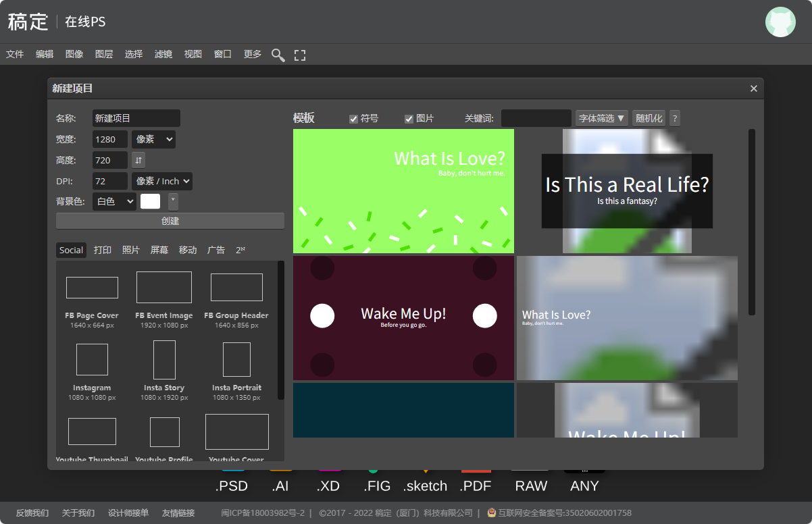Swap width and height values icon
Image resolution: width=812 pixels, height=524 pixels.
coord(138,160)
